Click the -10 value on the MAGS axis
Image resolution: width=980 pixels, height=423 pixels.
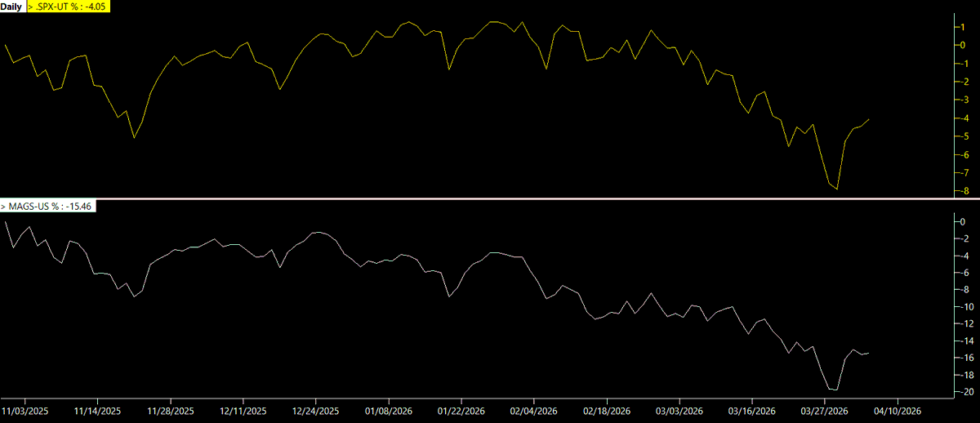[x=965, y=307]
